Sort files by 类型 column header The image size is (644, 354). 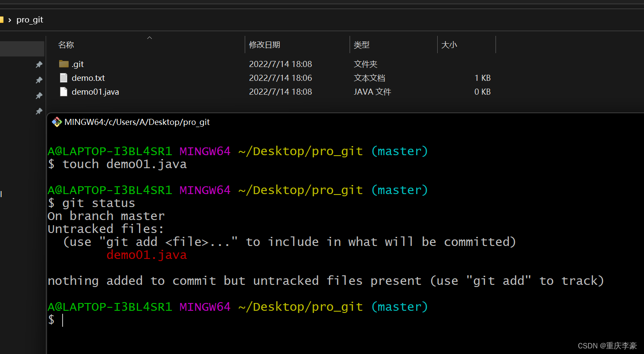361,45
